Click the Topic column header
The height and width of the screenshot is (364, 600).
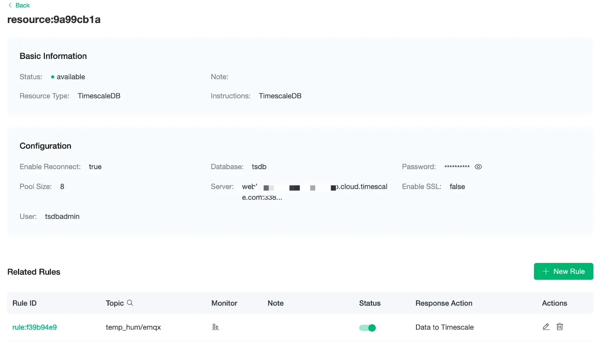(x=114, y=303)
